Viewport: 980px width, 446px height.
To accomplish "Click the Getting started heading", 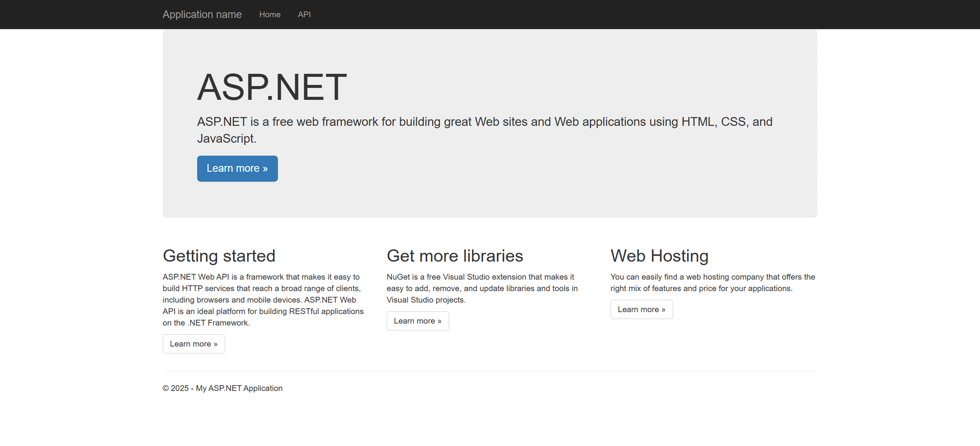I will [x=219, y=256].
